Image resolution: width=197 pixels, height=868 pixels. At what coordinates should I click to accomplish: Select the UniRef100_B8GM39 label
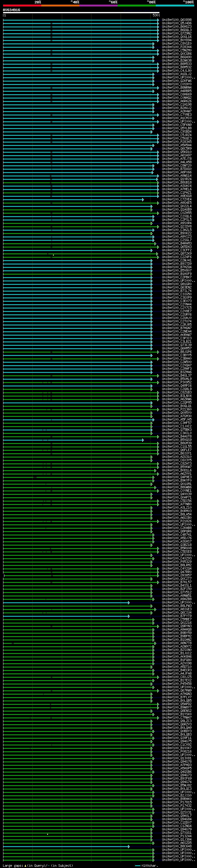[x=177, y=443]
